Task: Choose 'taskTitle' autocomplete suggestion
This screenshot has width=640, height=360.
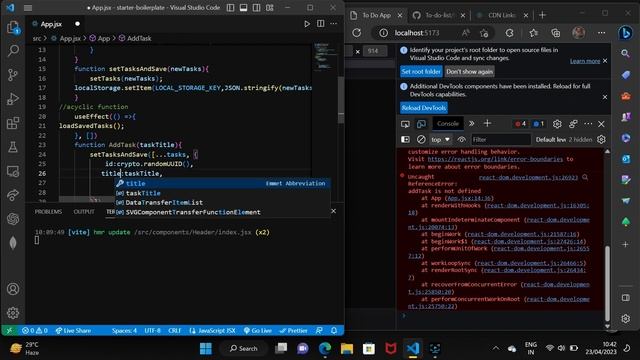Action: click(222, 193)
